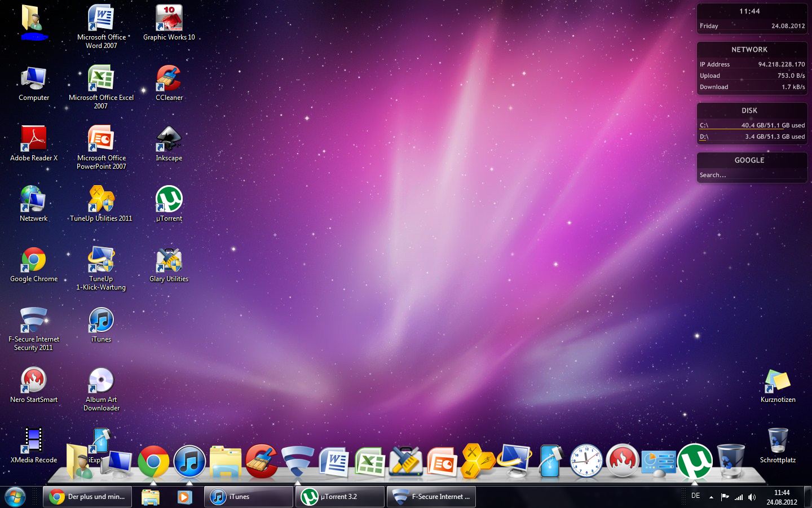Click the Chrome icon in the dock
Image resolution: width=812 pixels, height=508 pixels.
(153, 461)
